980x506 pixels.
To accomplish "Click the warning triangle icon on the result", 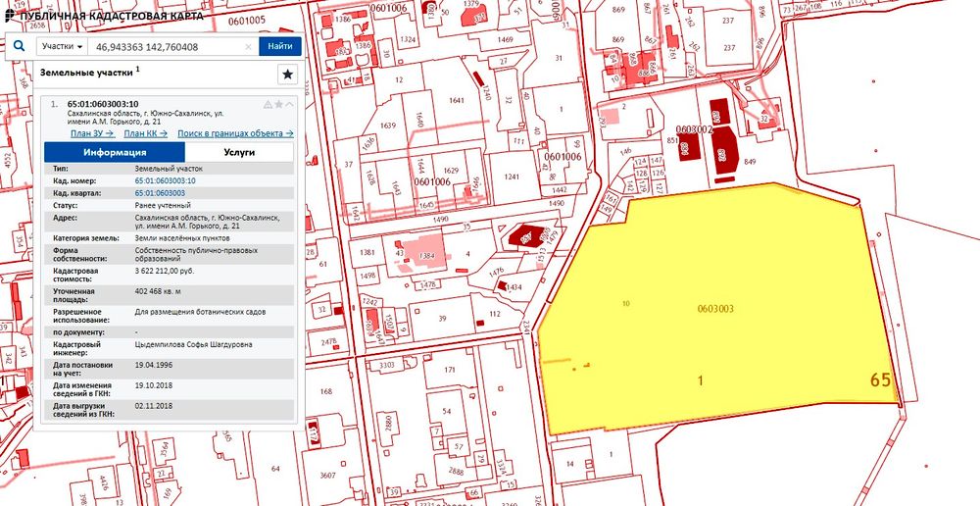I will point(268,104).
